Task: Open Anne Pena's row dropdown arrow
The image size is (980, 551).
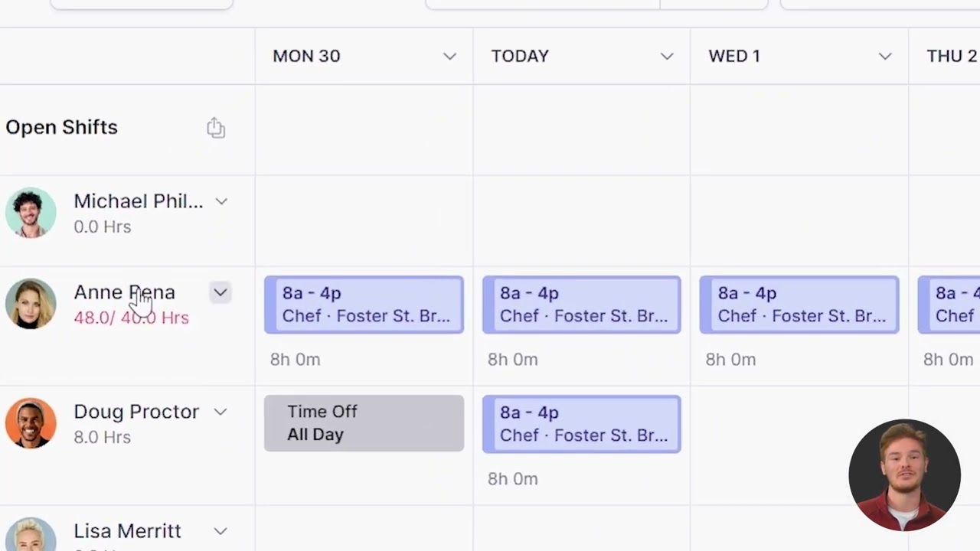Action: (220, 292)
